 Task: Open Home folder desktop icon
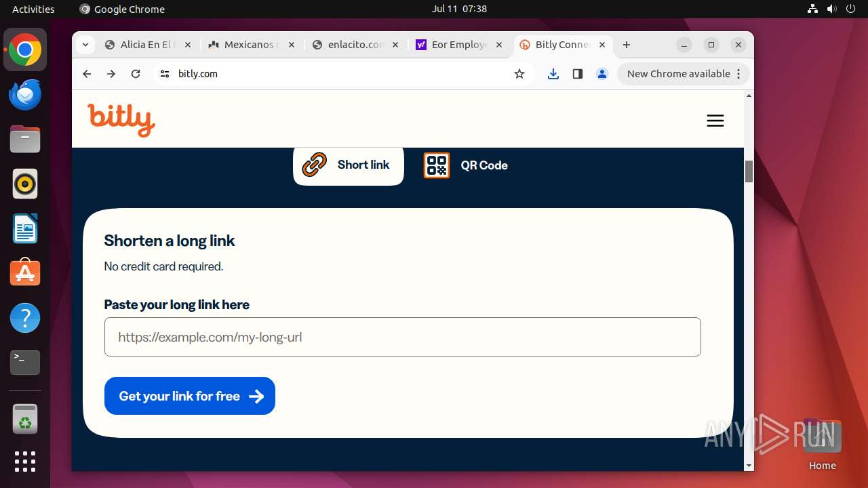822,445
